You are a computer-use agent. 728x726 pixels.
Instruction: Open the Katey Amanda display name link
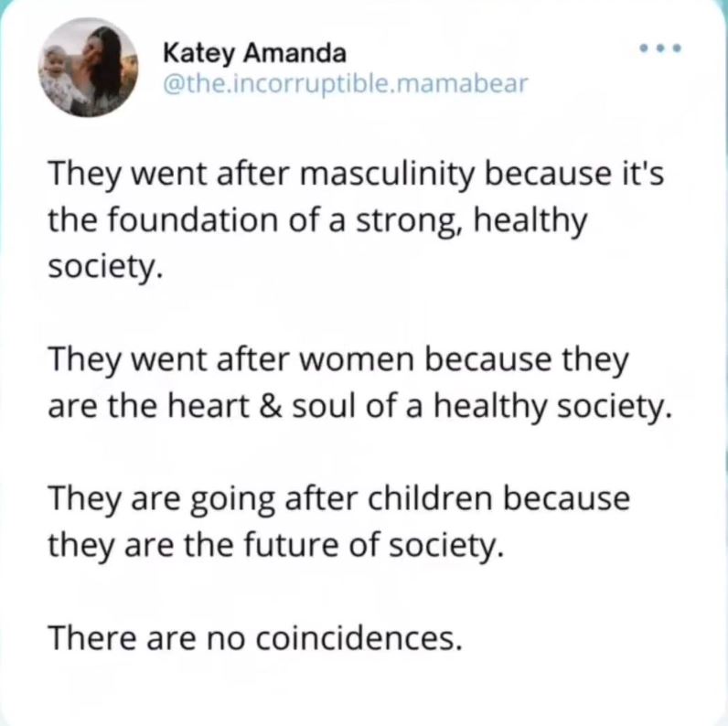pos(254,53)
